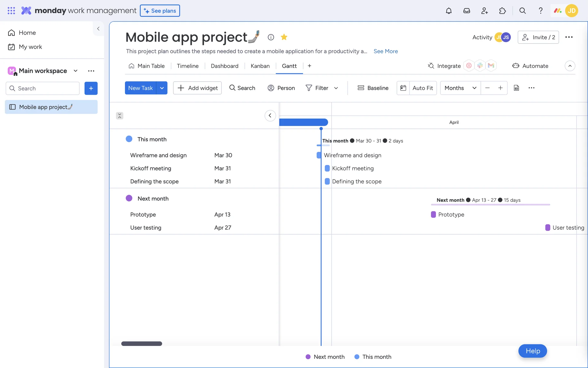Image resolution: width=588 pixels, height=368 pixels.
Task: Switch to the Main Table tab
Action: tap(147, 66)
